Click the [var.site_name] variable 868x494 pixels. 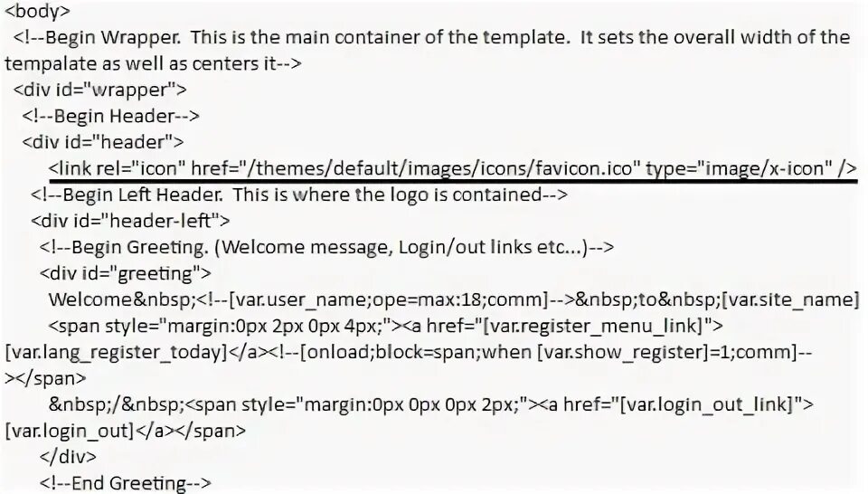[790, 299]
